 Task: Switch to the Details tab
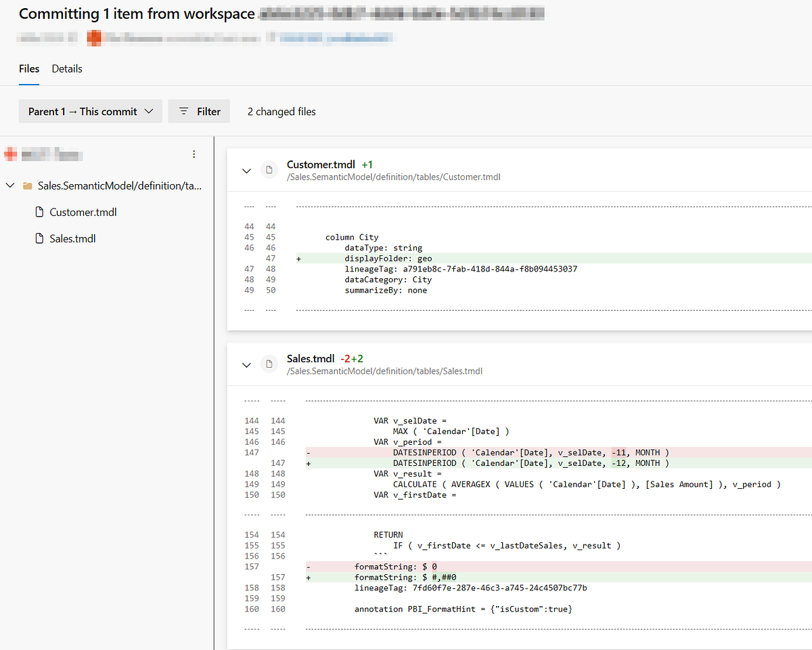pos(67,69)
